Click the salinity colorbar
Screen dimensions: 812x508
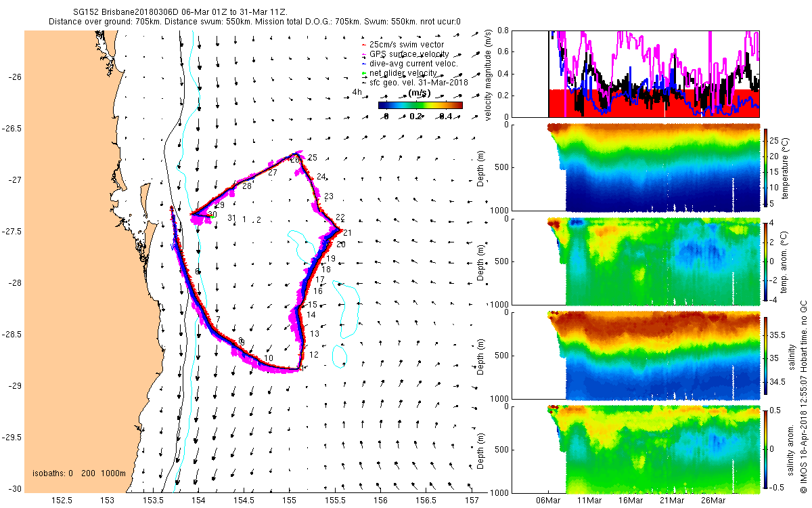coord(767,355)
